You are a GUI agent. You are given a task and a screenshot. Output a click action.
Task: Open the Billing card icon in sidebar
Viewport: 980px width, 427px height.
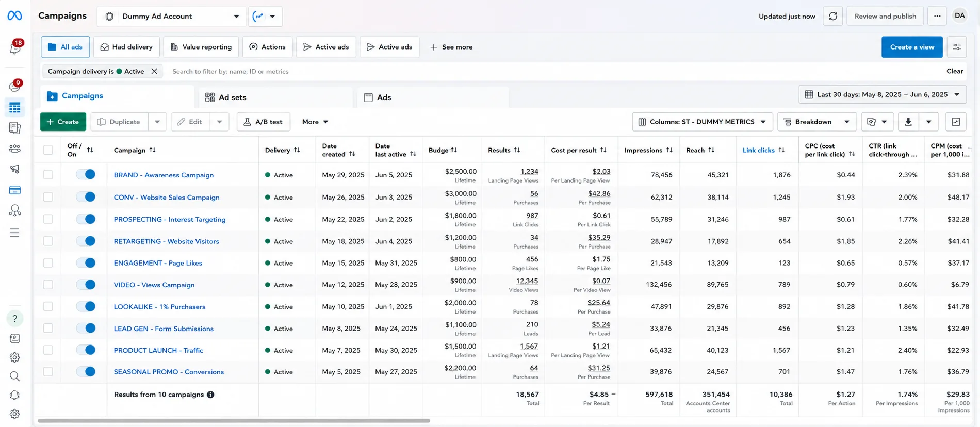click(x=15, y=190)
